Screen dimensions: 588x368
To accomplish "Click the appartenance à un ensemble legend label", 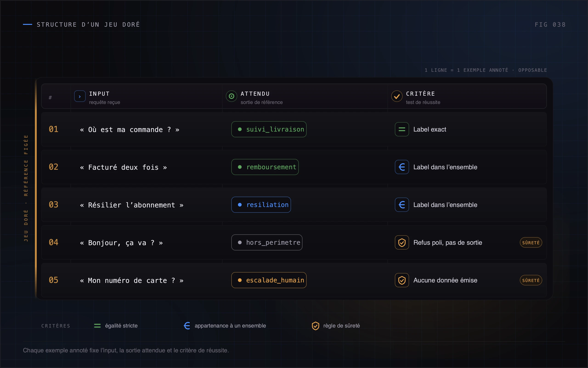I will point(230,326).
